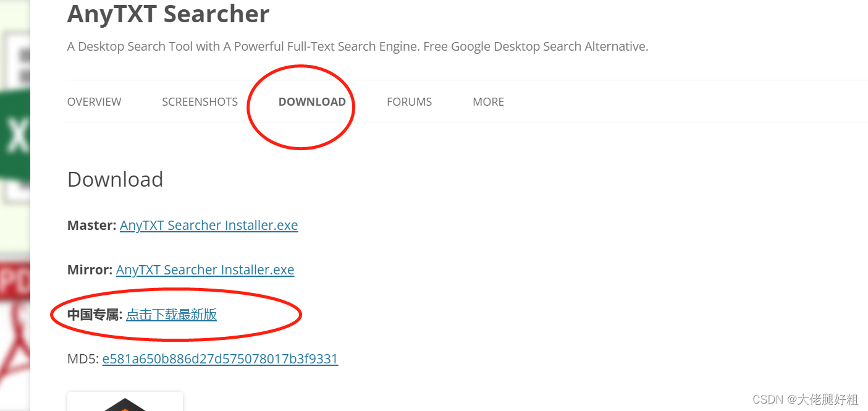This screenshot has width=868, height=411.
Task: Click the bold Mirror: label
Action: tap(90, 270)
